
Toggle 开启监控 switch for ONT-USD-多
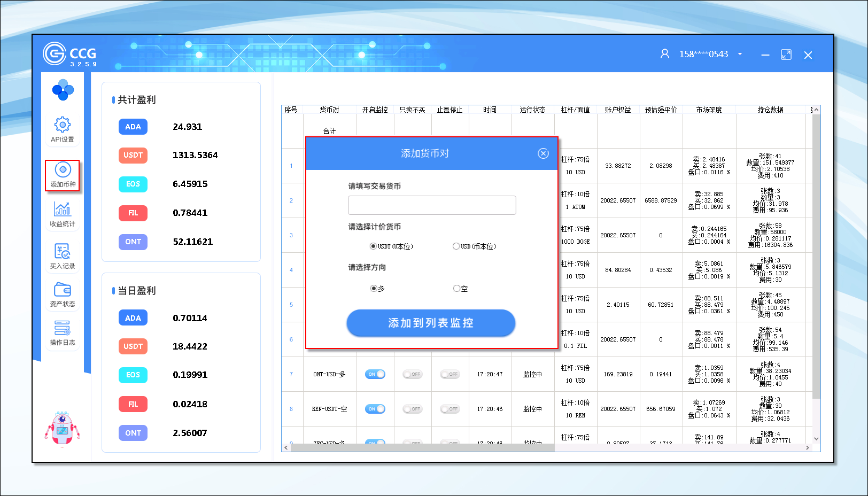pos(375,374)
